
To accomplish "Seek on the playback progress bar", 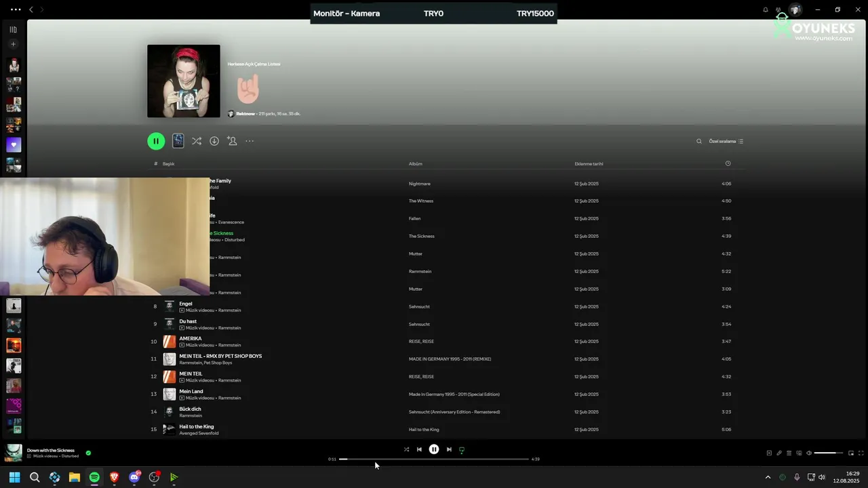I will pyautogui.click(x=434, y=459).
